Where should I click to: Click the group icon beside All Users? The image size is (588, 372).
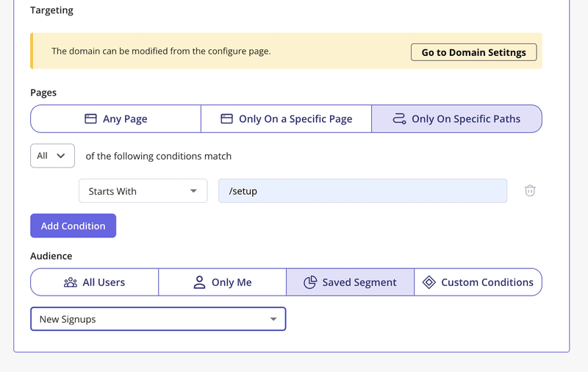pyautogui.click(x=71, y=282)
